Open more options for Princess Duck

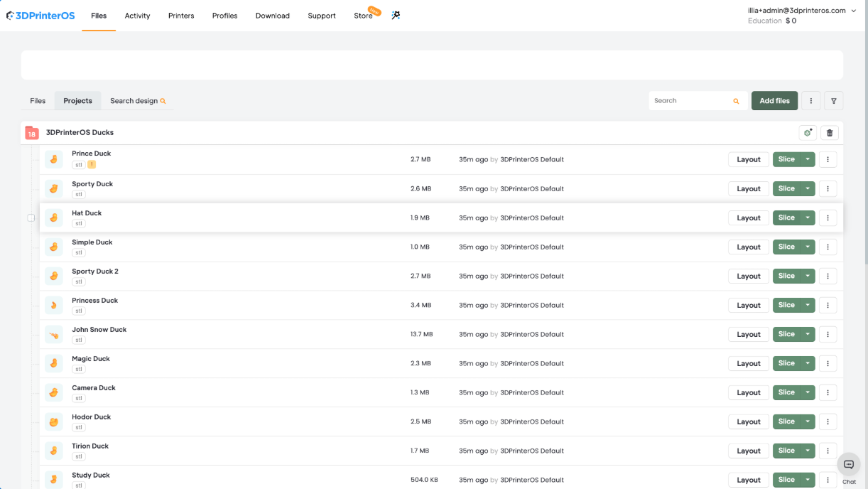point(828,305)
